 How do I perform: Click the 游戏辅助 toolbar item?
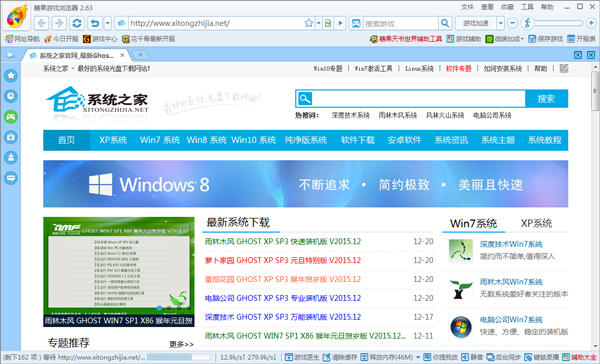[463, 39]
